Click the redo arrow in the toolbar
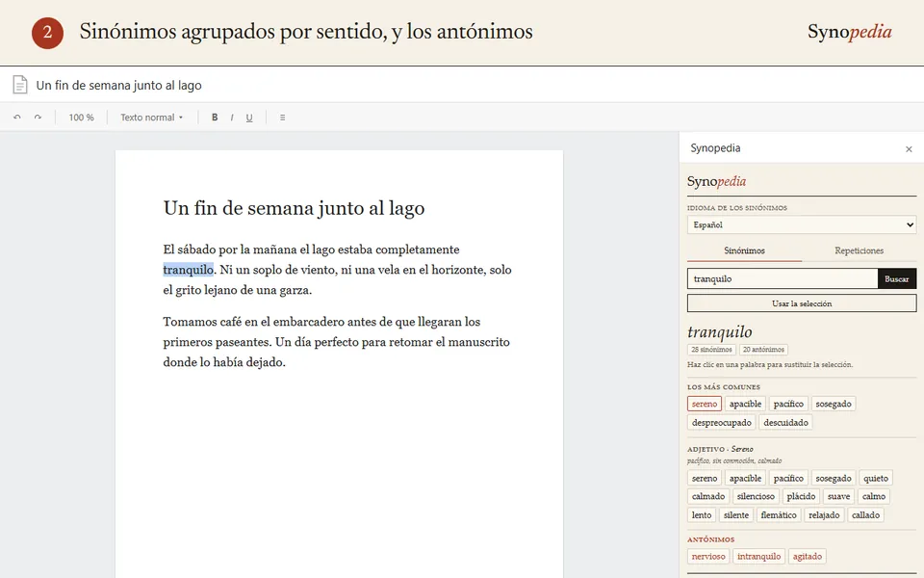 [x=38, y=118]
